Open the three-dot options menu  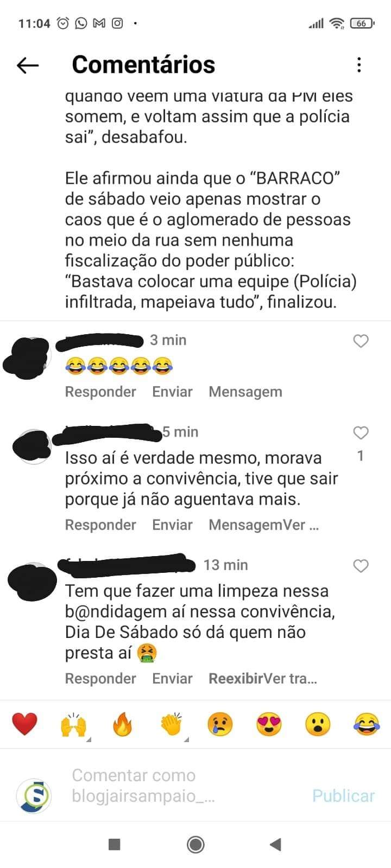click(x=359, y=65)
